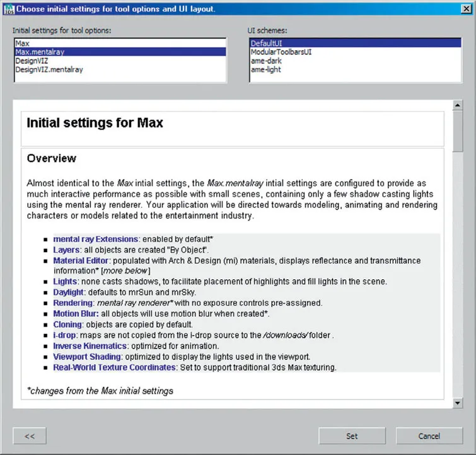Follow the Inverse Kinematics link
The width and height of the screenshot is (476, 455).
pyautogui.click(x=89, y=346)
